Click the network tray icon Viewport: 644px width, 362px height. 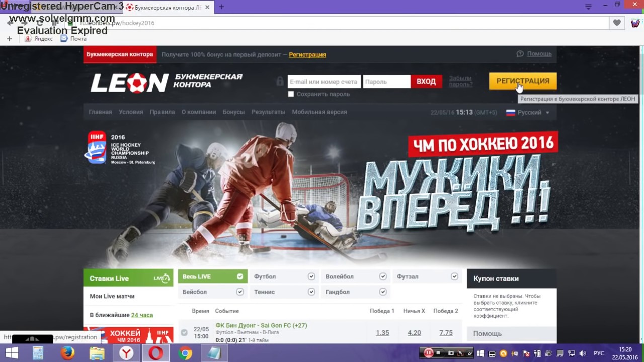[x=572, y=353]
